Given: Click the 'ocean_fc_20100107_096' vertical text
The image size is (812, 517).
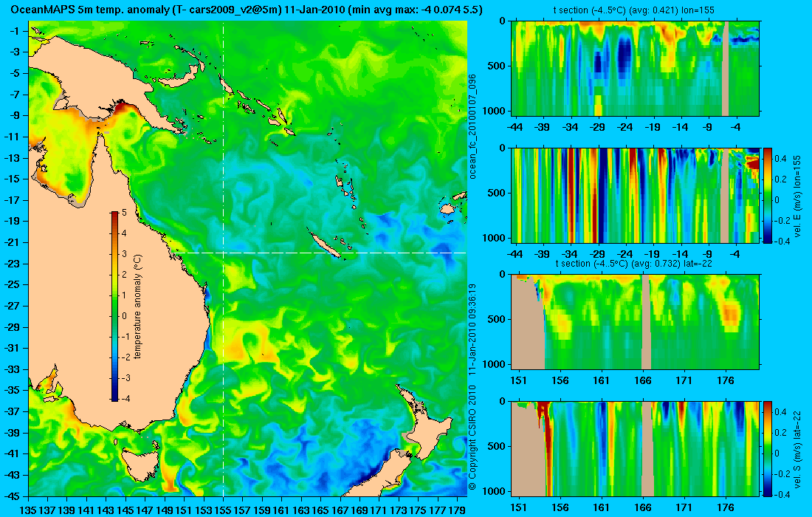Looking at the screenshot, I should pyautogui.click(x=472, y=127).
